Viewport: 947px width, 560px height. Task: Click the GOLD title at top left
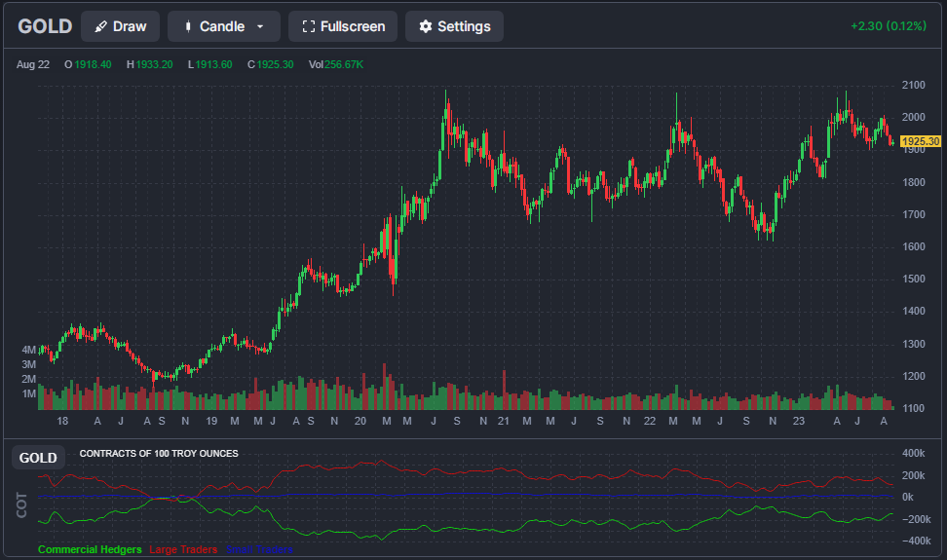[x=45, y=26]
